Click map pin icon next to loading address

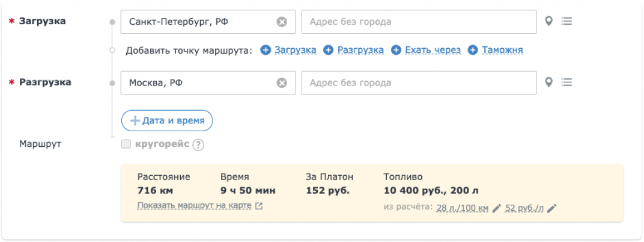tap(548, 22)
